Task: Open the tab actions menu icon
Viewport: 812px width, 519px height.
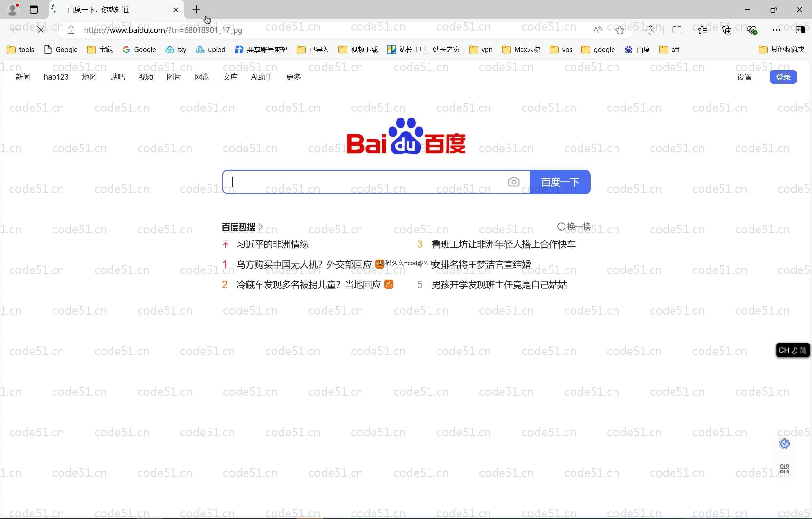Action: tap(34, 9)
